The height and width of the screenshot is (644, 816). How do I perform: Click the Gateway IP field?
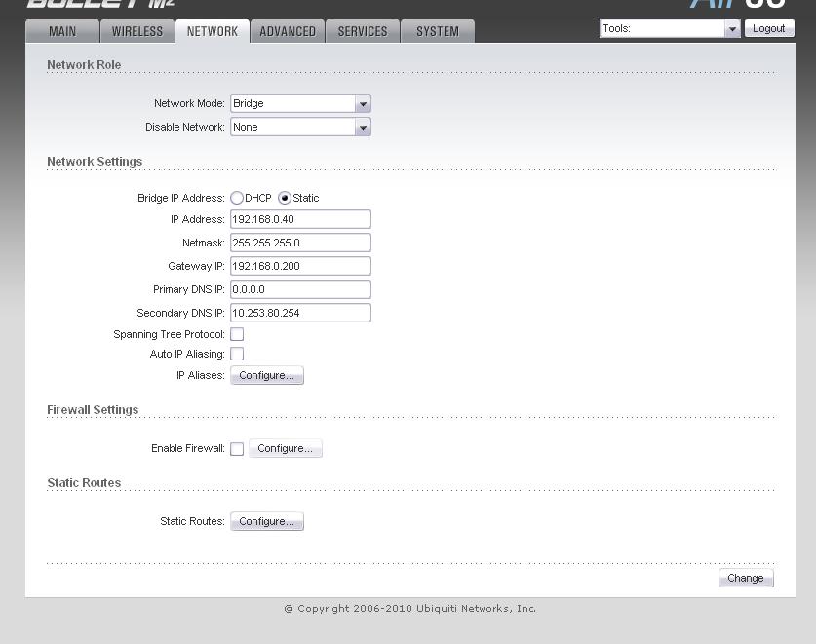(300, 266)
